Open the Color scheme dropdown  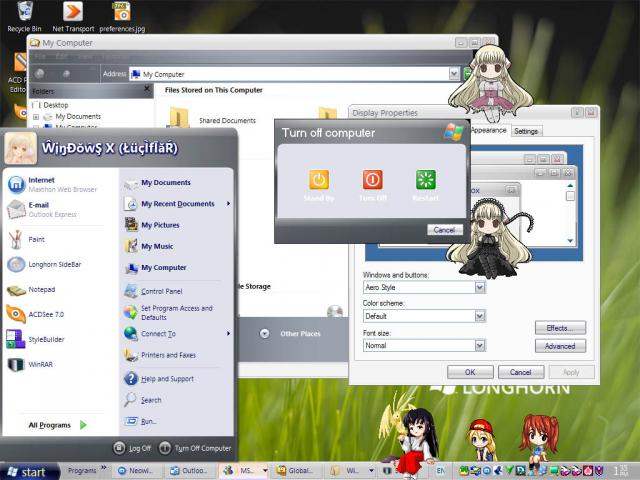480,316
